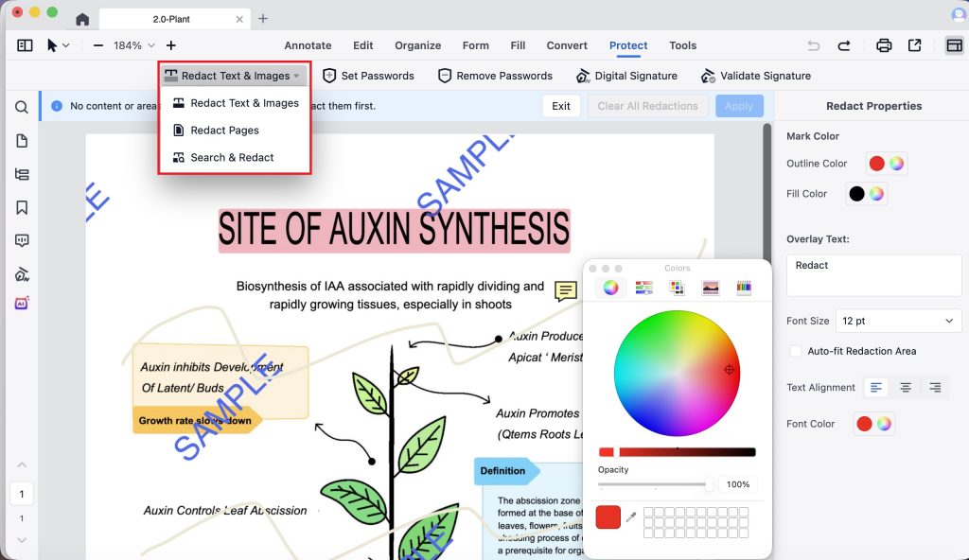Viewport: 969px width, 560px height.
Task: Open the search panel in sidebar
Action: (22, 108)
